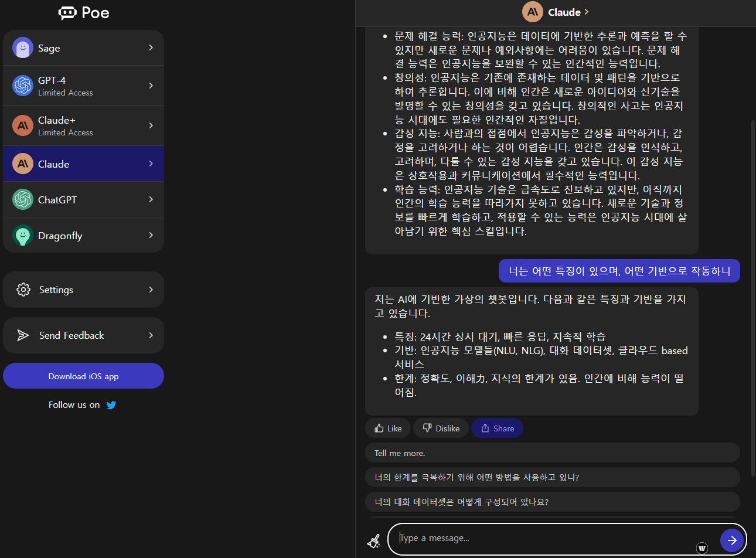The height and width of the screenshot is (558, 756).
Task: Click the thumbs up Like icon
Action: tap(379, 428)
